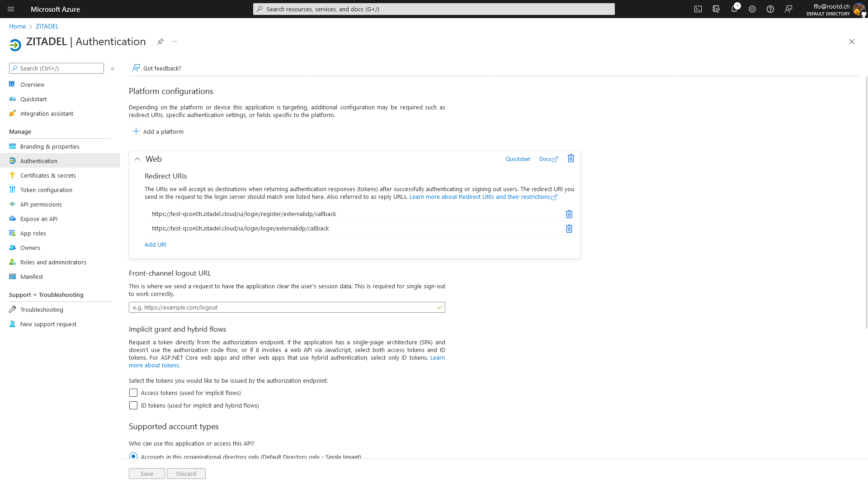Click the Home breadcrumb
The image size is (868, 488).
[17, 26]
